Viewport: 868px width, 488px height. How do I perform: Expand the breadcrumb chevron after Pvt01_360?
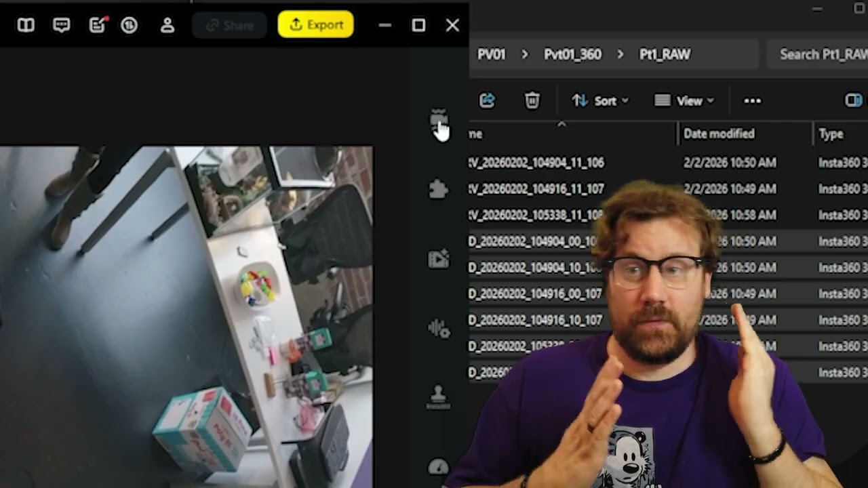click(620, 54)
